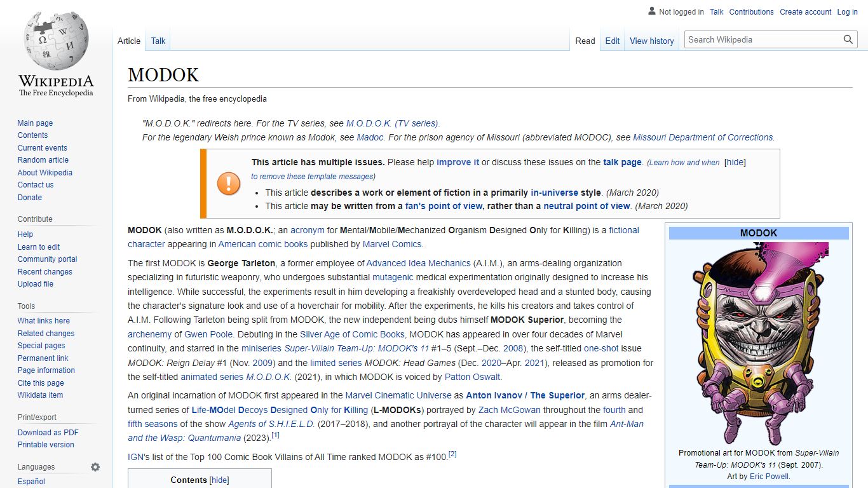Viewport: 868px width, 488px height.
Task: Open citation reference [2]
Action: [452, 454]
